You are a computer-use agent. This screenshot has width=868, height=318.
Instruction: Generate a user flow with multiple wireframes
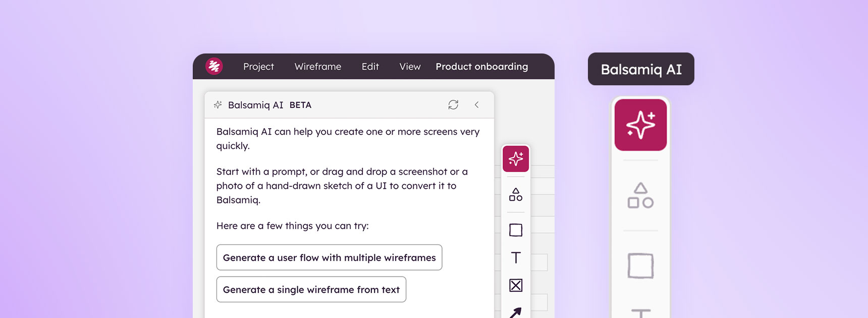329,257
